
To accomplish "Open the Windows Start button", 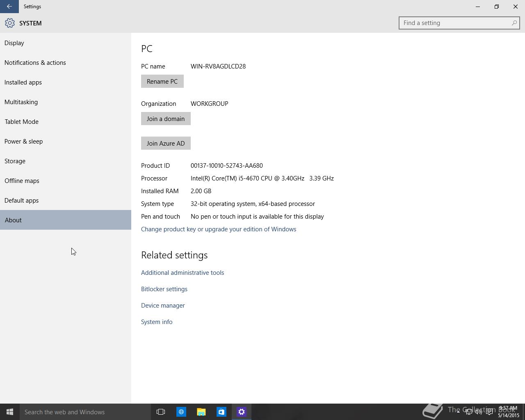I will pos(10,412).
